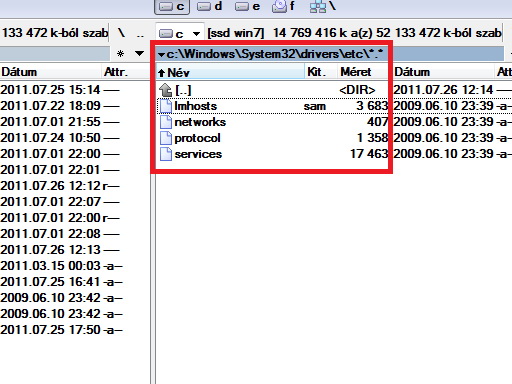The height and width of the screenshot is (384, 512).
Task: Sort right panel by Dátum column
Action: point(443,72)
